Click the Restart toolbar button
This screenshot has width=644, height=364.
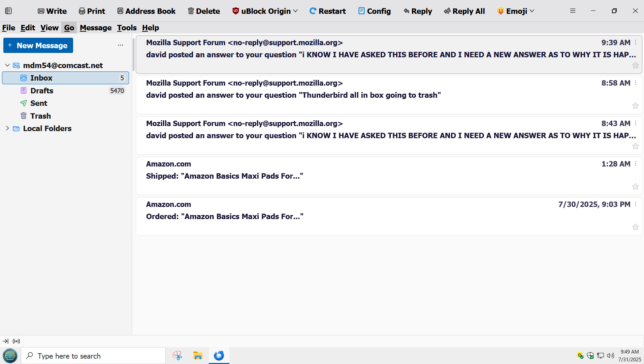click(x=327, y=11)
